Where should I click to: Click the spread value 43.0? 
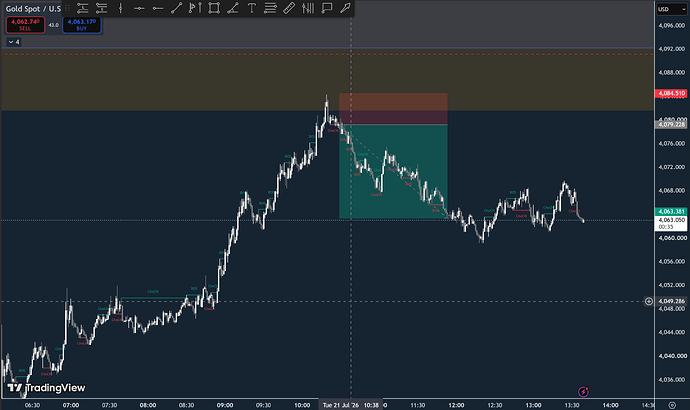point(53,25)
